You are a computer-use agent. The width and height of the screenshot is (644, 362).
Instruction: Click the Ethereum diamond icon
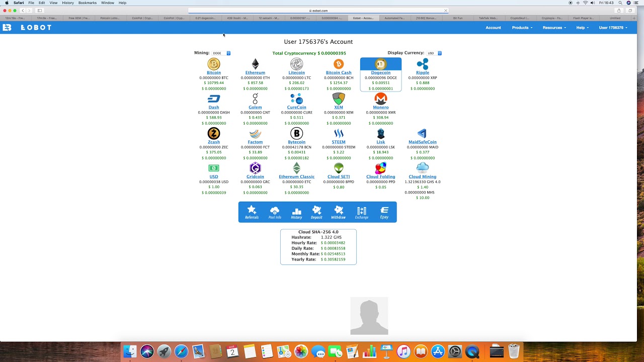tap(255, 64)
